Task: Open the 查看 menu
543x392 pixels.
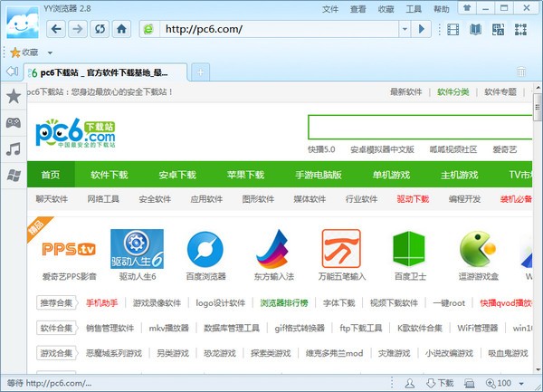Action: 357,9
